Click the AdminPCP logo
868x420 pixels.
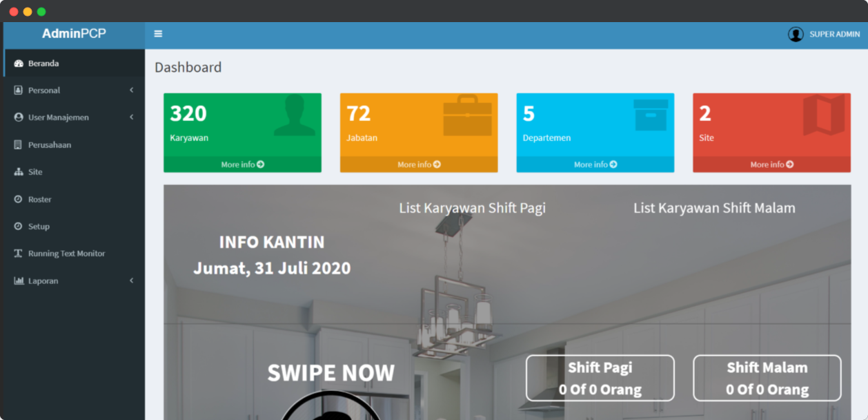point(74,34)
